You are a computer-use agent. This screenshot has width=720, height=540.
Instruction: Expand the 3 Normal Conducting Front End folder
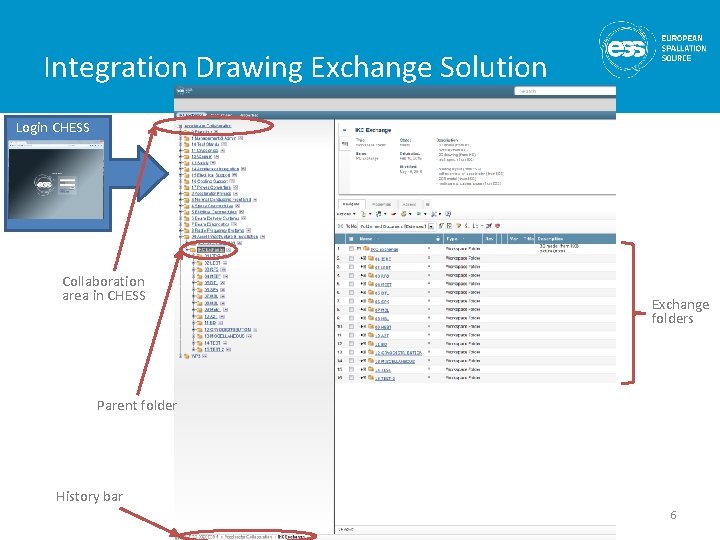[x=181, y=200]
